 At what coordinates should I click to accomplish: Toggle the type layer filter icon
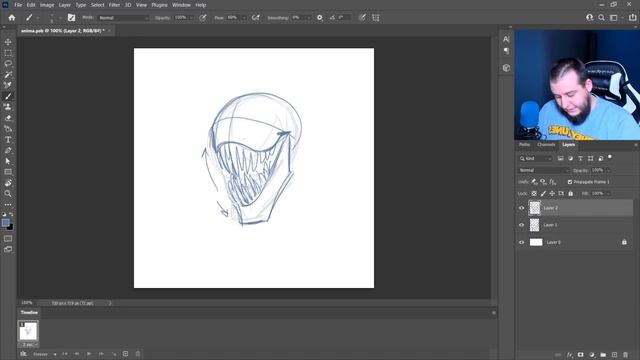tap(580, 158)
